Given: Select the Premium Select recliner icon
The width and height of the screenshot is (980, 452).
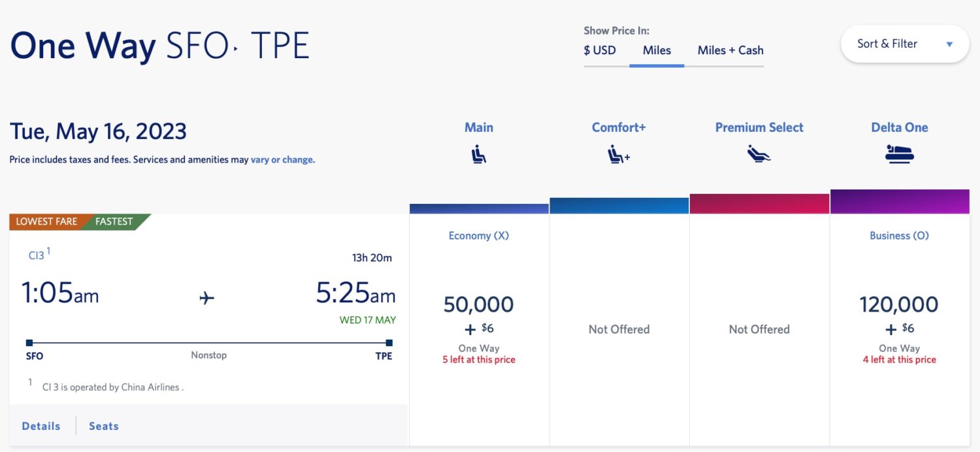Looking at the screenshot, I should click(x=759, y=155).
